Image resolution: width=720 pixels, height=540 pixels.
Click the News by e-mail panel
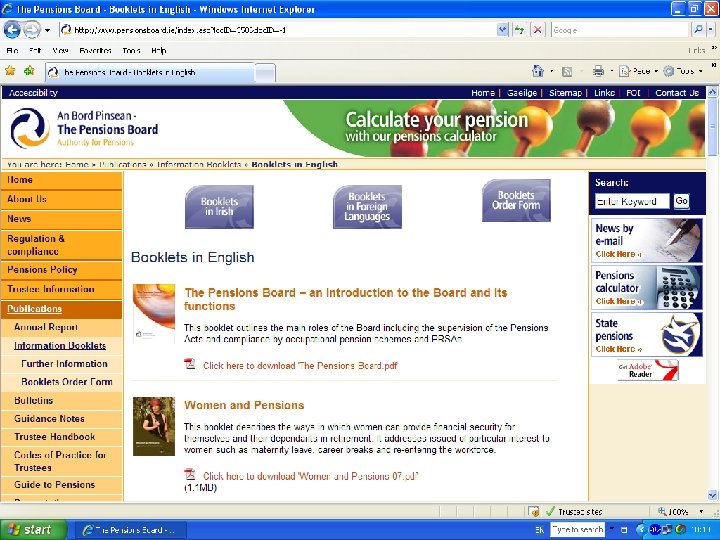point(647,240)
